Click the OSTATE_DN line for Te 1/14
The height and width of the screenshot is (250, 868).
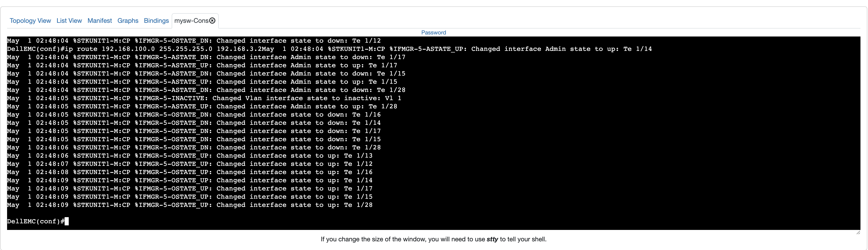194,123
